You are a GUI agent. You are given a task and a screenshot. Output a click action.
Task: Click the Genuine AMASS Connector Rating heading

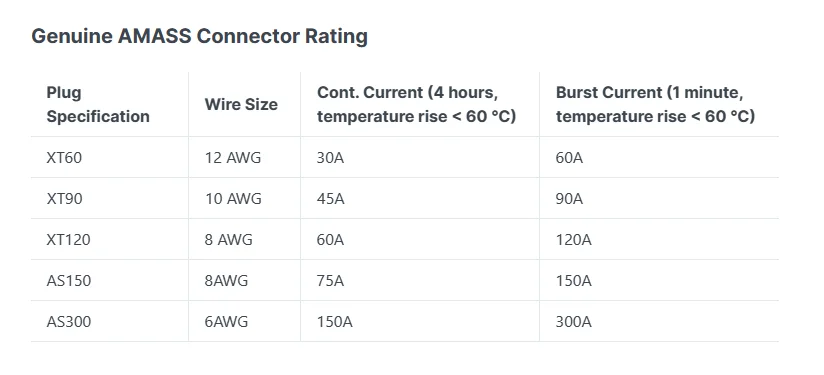pos(199,36)
